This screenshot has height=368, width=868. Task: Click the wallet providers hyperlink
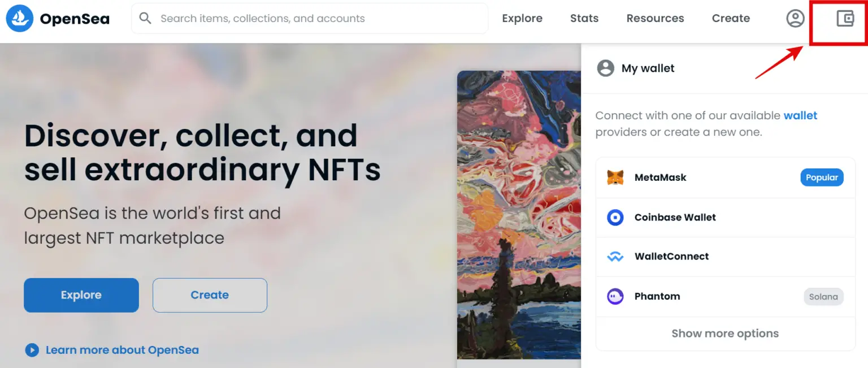pos(800,115)
